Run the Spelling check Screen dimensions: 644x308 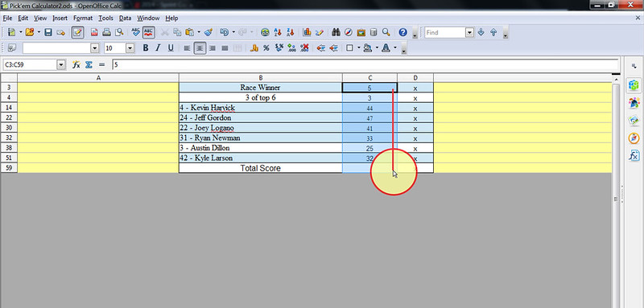pos(135,32)
